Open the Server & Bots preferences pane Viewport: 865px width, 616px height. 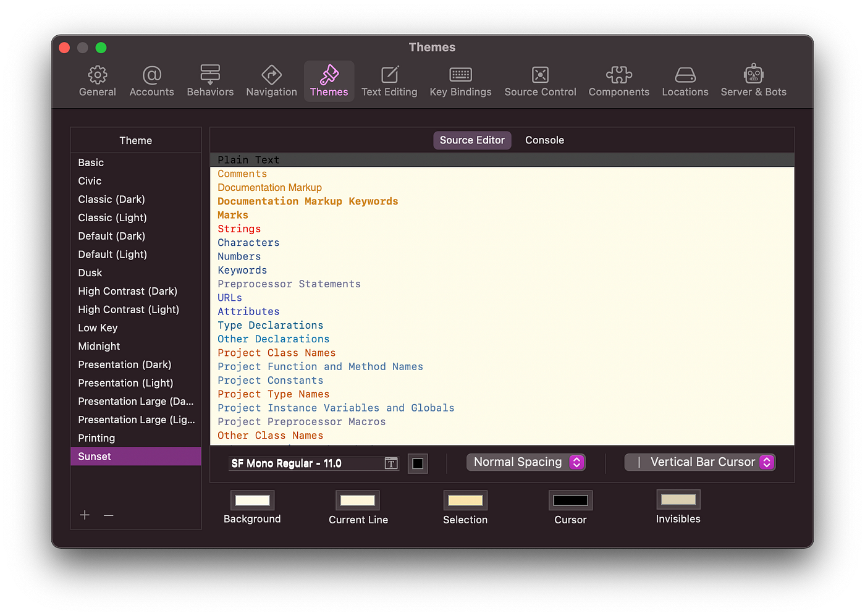click(x=753, y=81)
